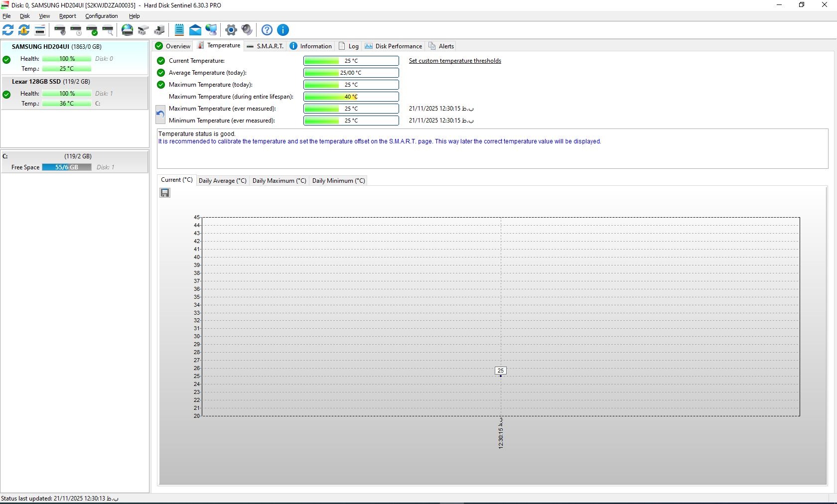Open Help question mark icon
837x504 pixels.
(267, 30)
